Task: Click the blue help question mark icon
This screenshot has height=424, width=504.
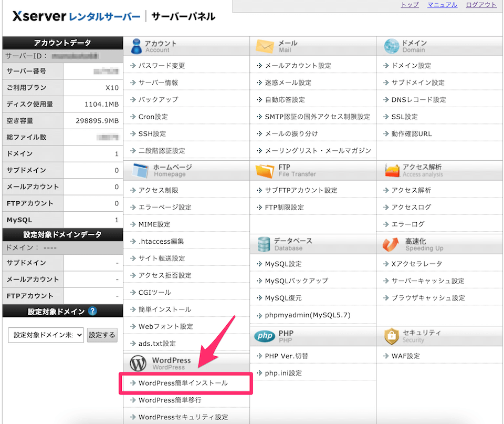Action: coord(92,311)
